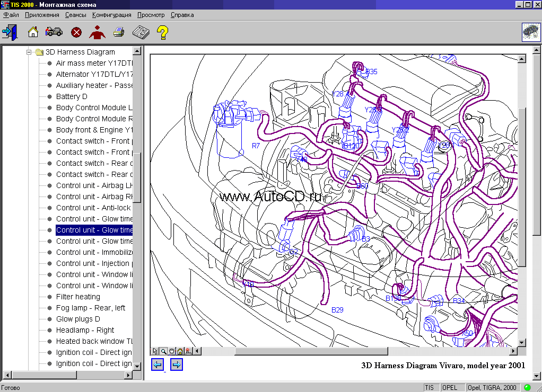The width and height of the screenshot is (542, 392).
Task: Select the magnifier zoom tool
Action: [x=163, y=351]
